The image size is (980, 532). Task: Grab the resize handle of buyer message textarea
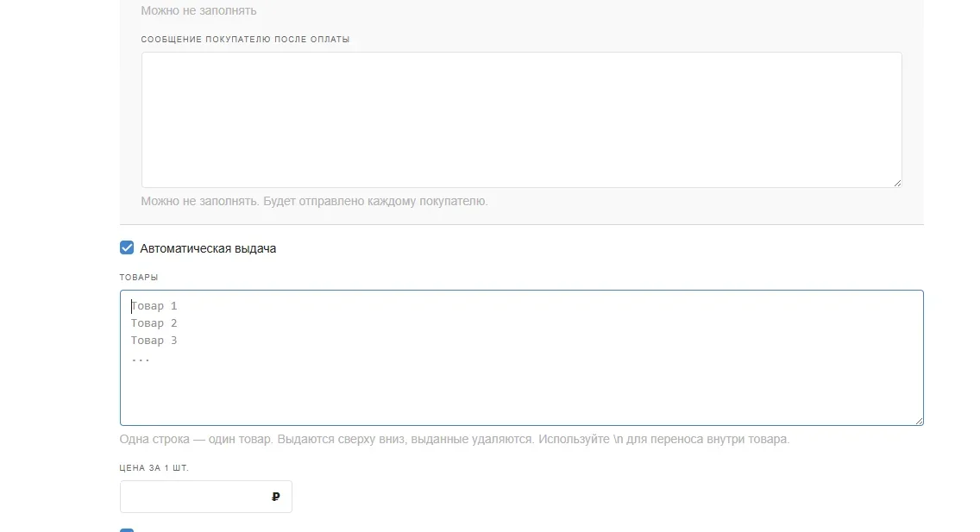point(897,183)
